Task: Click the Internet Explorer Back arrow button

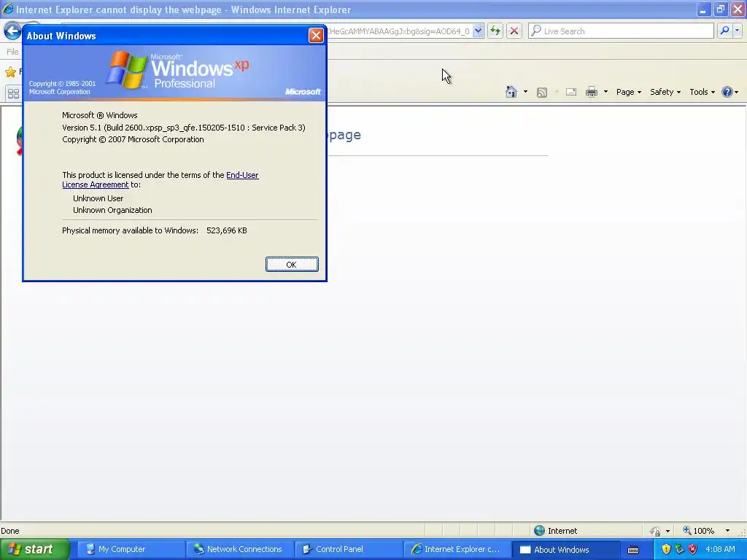Action: (12, 31)
